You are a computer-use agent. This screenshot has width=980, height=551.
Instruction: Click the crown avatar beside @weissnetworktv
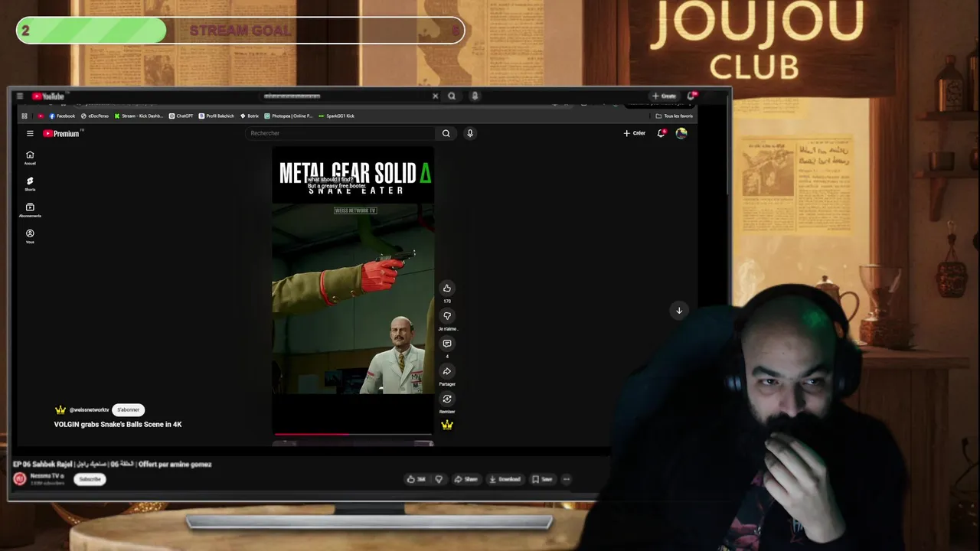pos(60,410)
